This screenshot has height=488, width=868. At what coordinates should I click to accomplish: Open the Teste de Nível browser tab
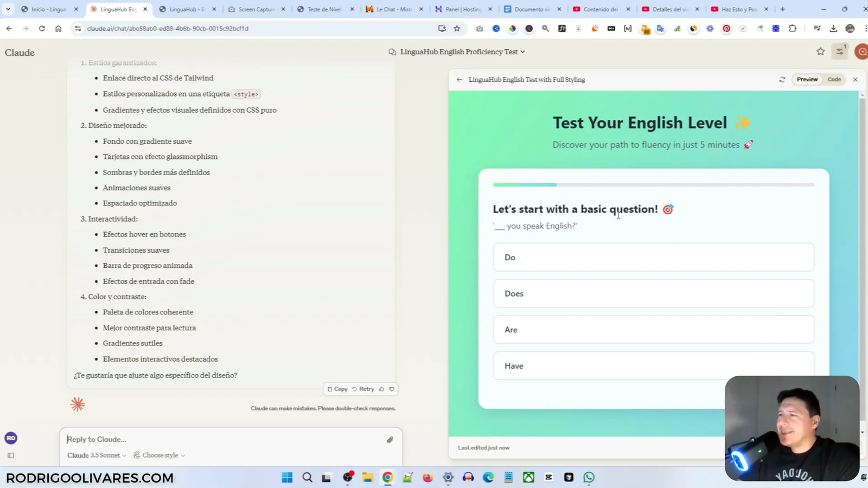tap(324, 9)
